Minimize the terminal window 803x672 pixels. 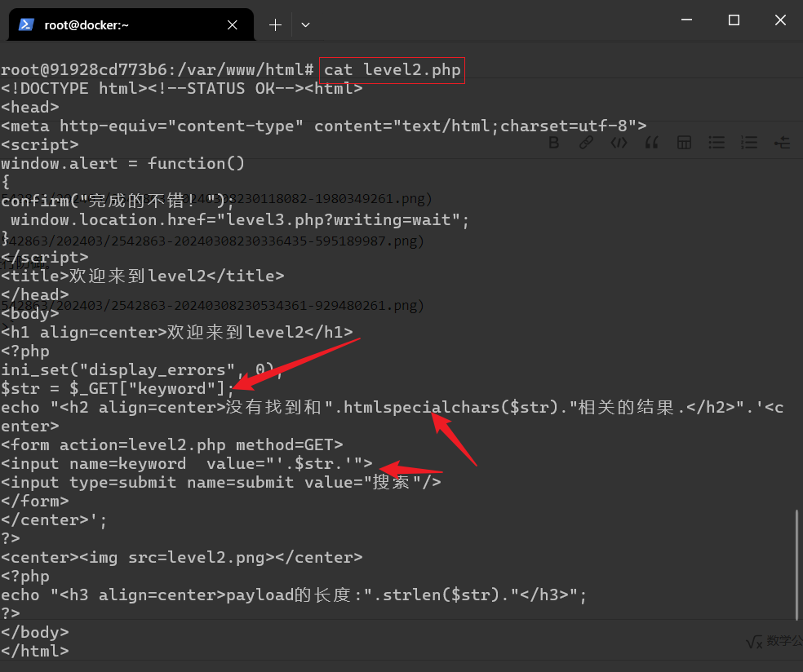pyautogui.click(x=687, y=20)
